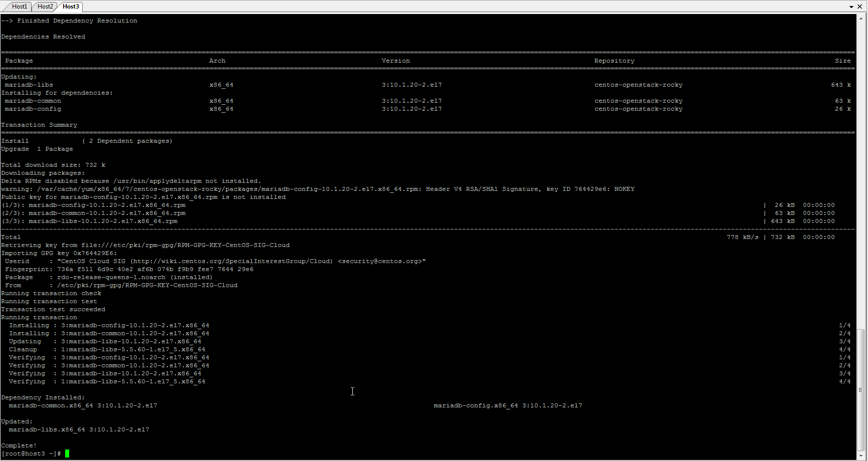Click 'Installing : 3:mariadb-common' line
Viewport: 868px width, 461px height.
point(109,333)
